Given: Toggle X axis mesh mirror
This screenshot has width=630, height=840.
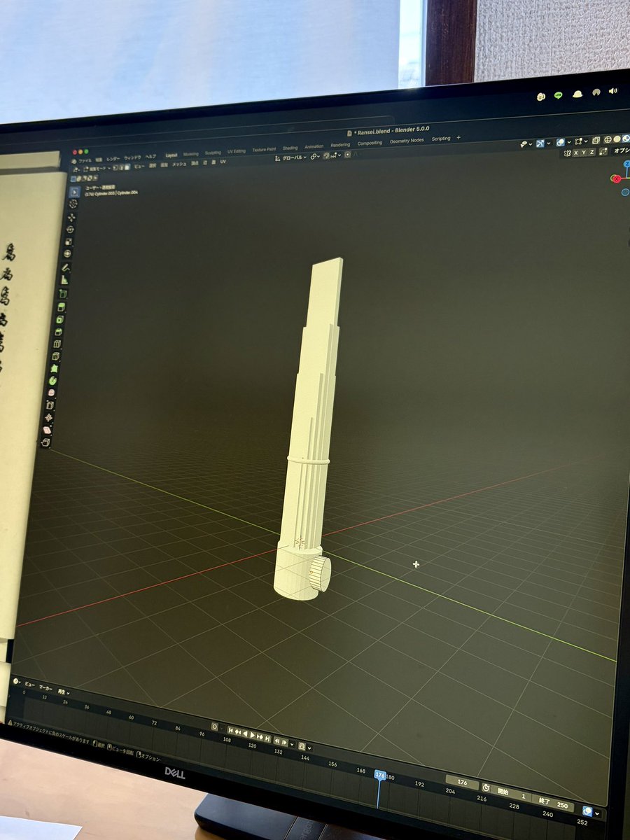Looking at the screenshot, I should click(575, 153).
